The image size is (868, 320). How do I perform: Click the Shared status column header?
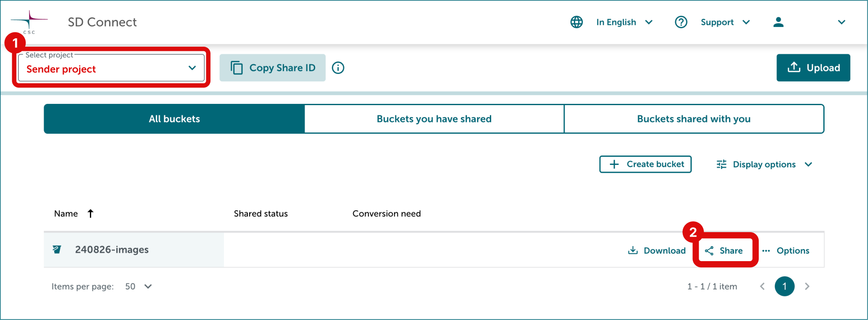(x=260, y=214)
